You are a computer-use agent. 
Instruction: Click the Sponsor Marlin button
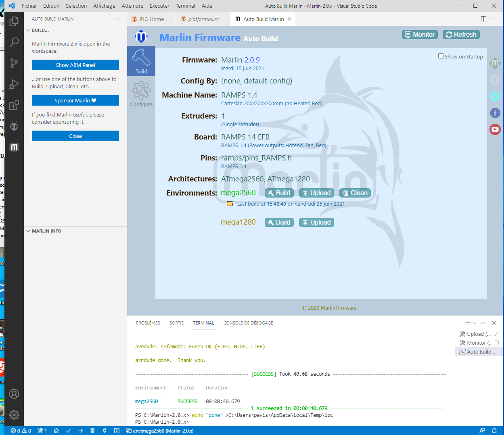coord(75,100)
